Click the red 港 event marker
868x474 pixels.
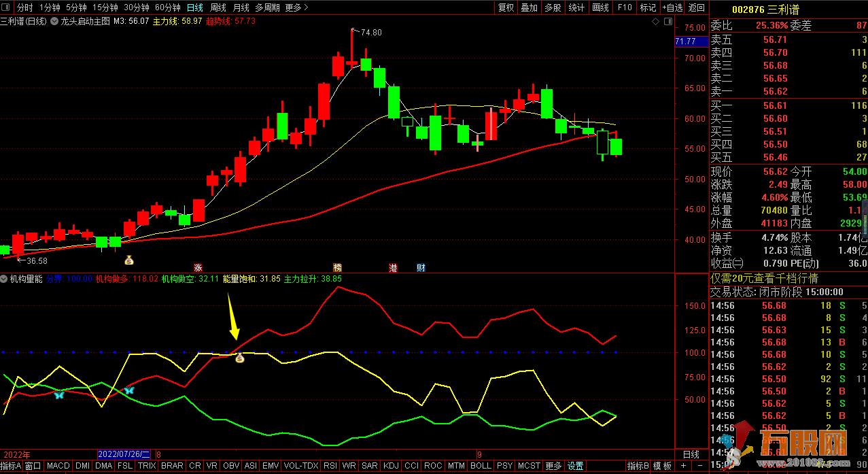click(393, 268)
